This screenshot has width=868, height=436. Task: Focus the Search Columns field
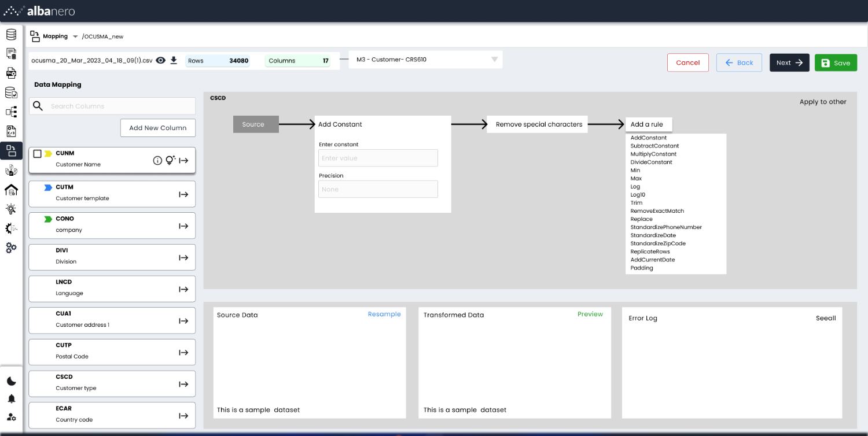(x=112, y=106)
